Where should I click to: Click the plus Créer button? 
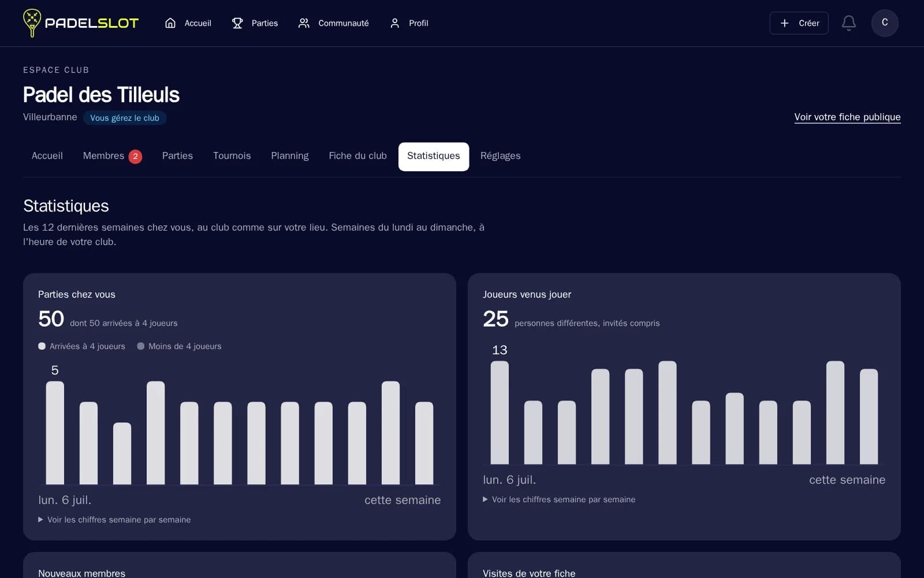click(x=799, y=23)
